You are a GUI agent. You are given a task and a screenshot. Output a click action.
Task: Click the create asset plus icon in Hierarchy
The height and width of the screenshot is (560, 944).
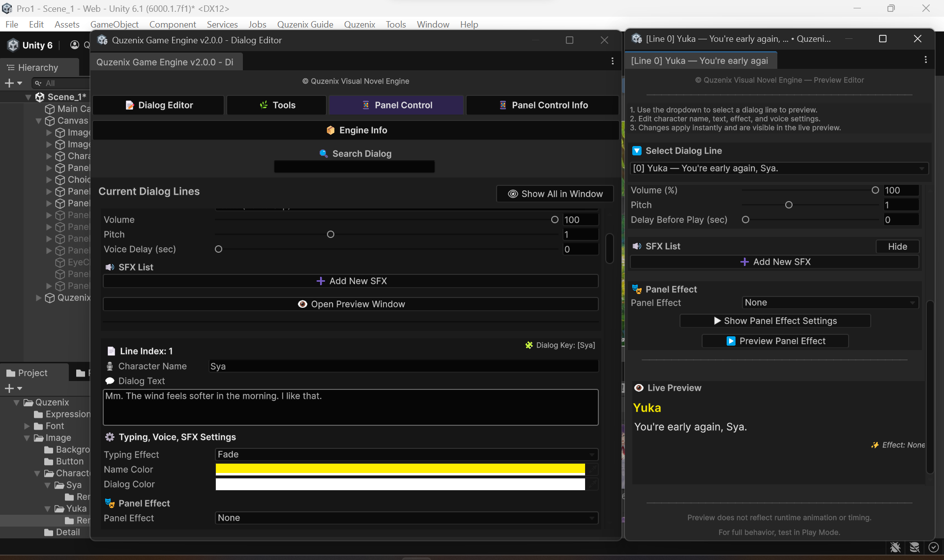pos(9,83)
